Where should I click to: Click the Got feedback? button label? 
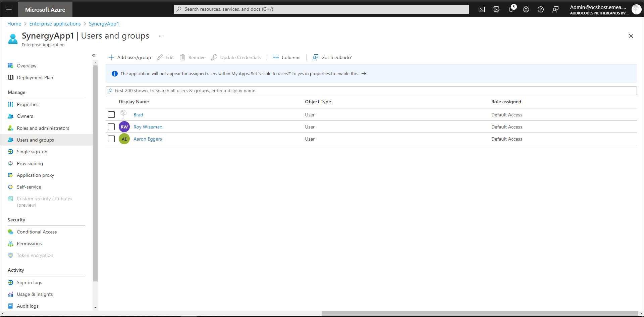point(336,57)
